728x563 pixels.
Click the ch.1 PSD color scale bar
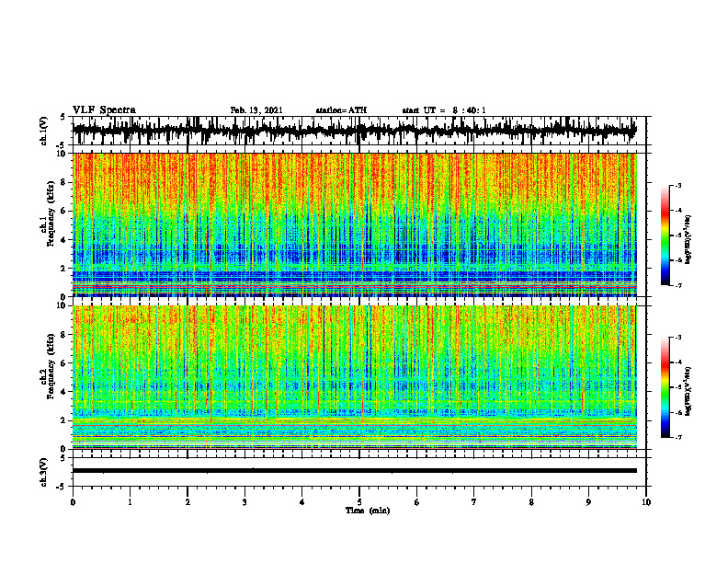tap(665, 236)
